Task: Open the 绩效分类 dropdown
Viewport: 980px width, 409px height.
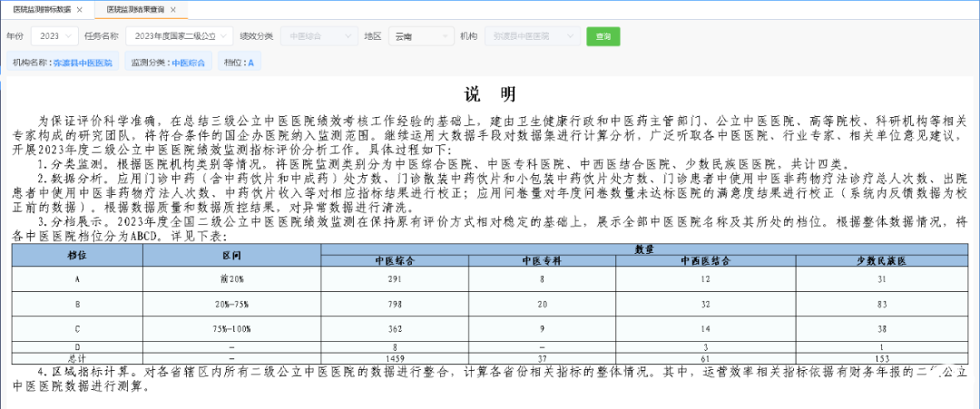Action: [x=319, y=36]
